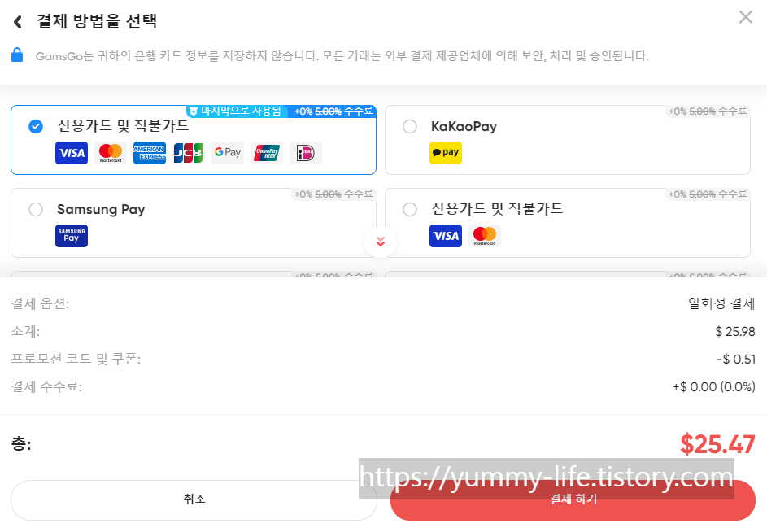Click the 마지막으로 사용됨 badge
This screenshot has height=532, width=767.
(x=236, y=111)
